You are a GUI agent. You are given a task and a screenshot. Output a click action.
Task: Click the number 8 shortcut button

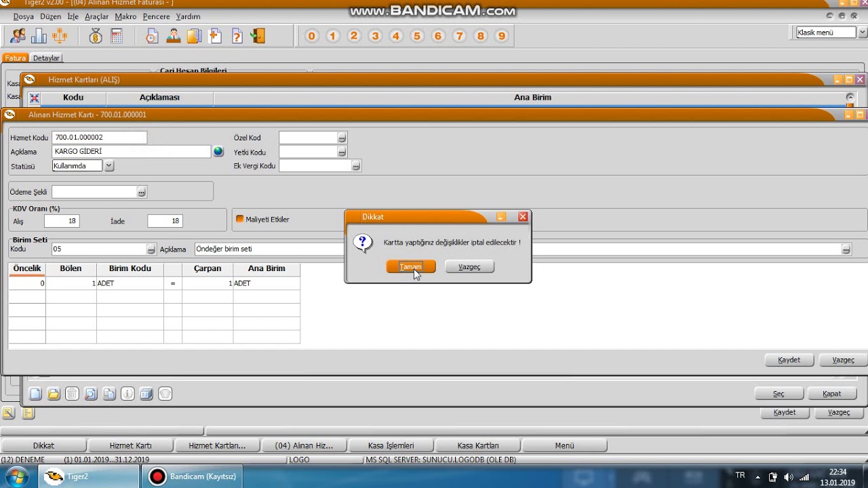481,36
